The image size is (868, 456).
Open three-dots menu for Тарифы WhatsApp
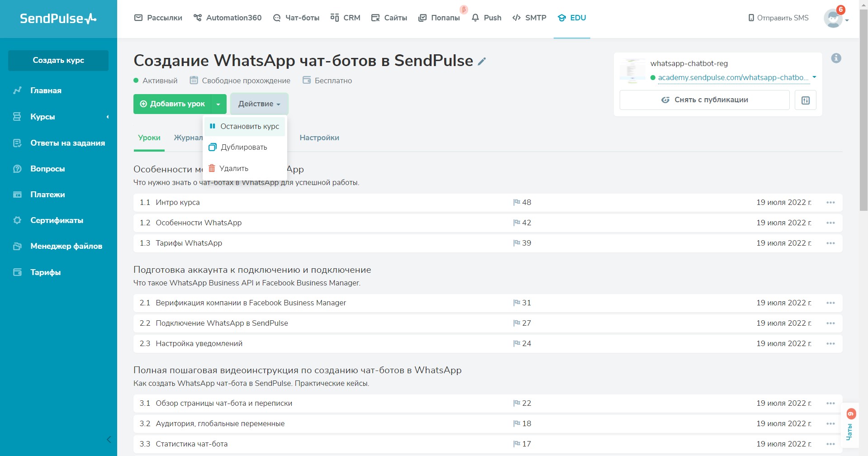click(x=830, y=243)
